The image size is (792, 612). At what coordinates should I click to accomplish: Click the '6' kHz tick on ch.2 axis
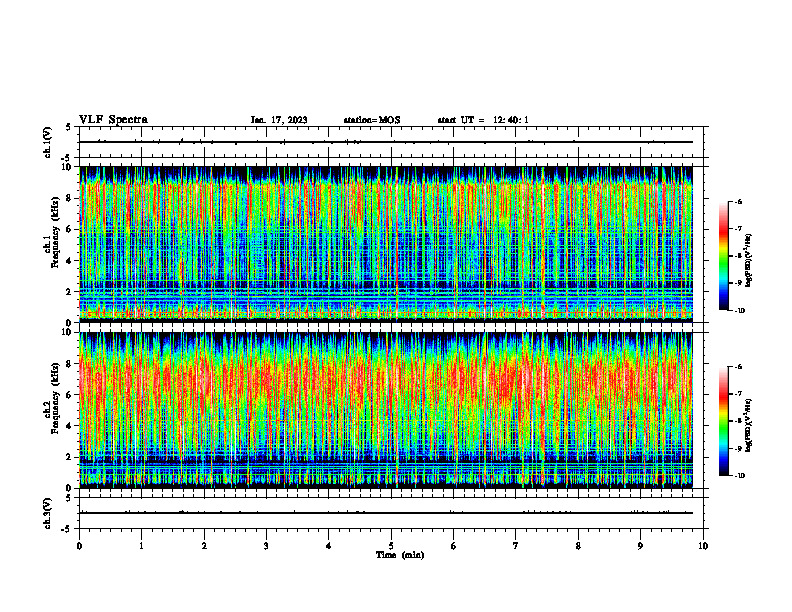coord(70,395)
